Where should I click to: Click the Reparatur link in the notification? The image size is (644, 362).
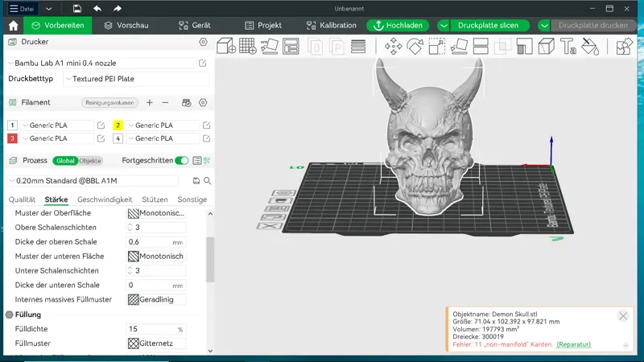573,344
